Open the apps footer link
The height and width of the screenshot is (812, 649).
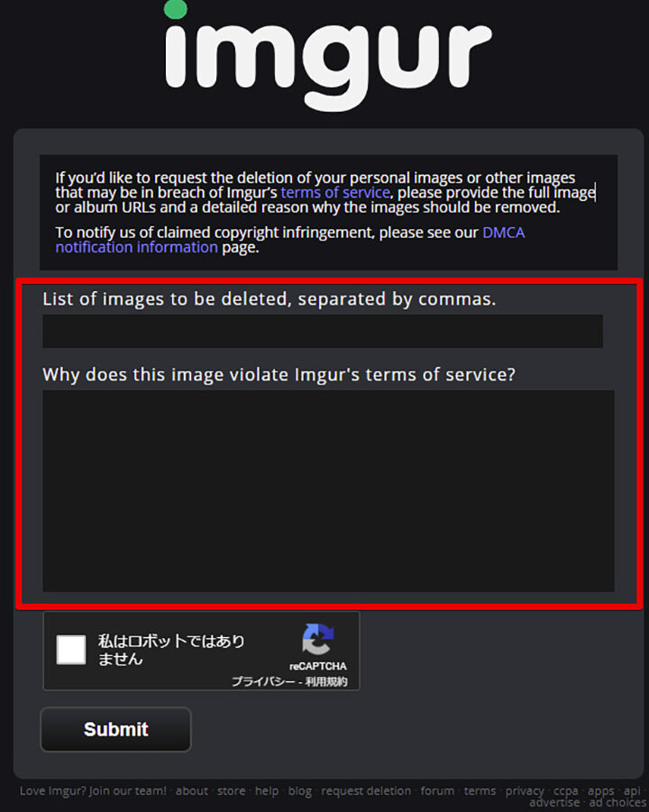pos(601,792)
